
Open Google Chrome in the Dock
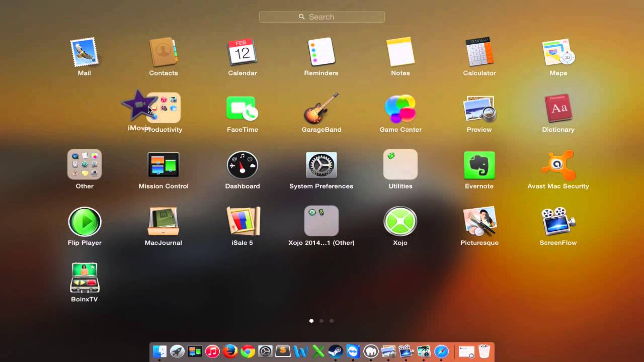(248, 351)
